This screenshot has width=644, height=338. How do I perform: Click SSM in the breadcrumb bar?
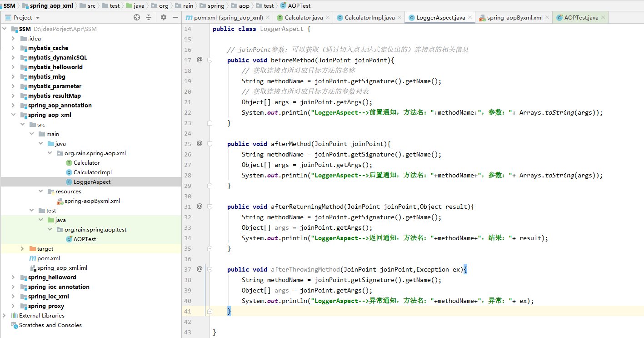9,5
